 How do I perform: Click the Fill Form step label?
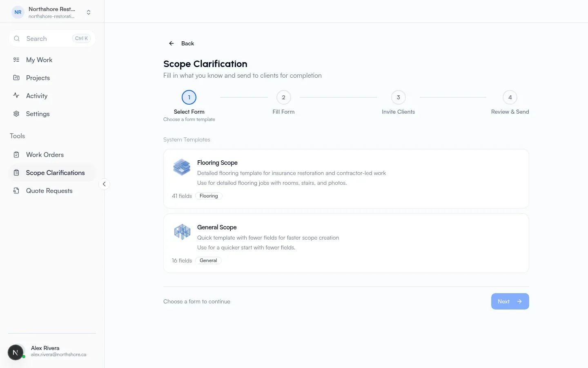pyautogui.click(x=283, y=112)
